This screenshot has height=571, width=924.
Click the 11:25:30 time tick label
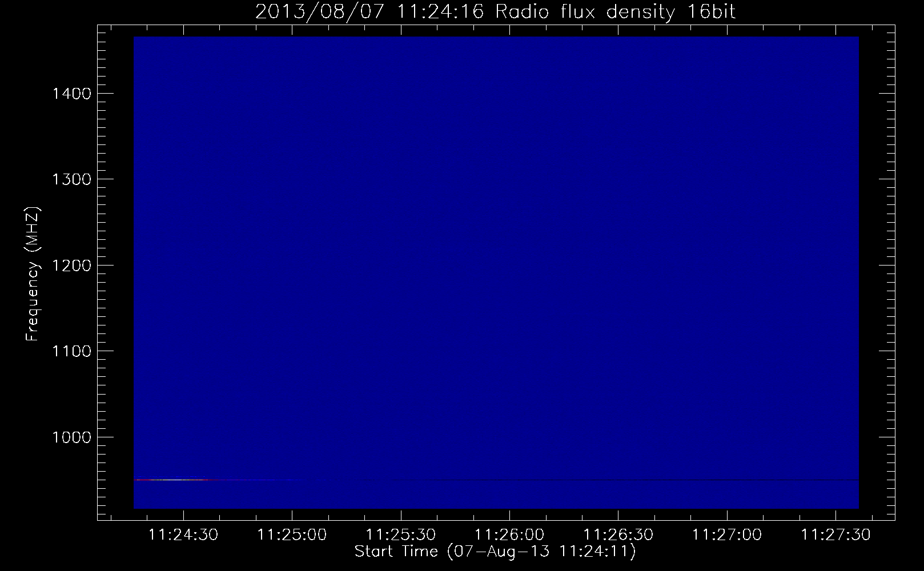click(x=401, y=534)
